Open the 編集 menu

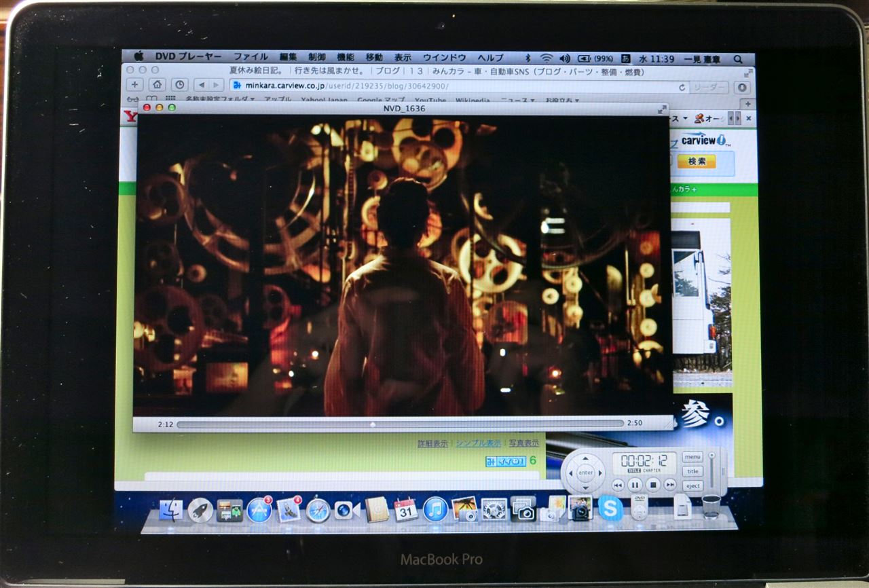(x=289, y=57)
